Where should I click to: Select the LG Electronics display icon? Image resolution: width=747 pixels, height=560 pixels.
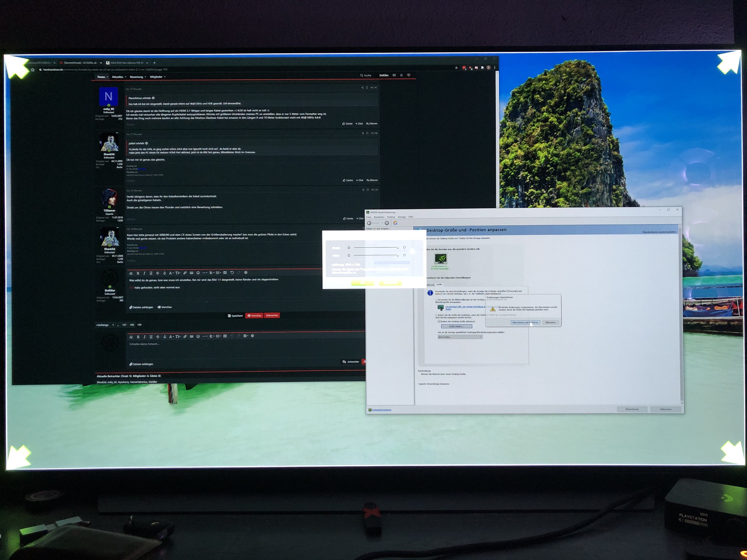(440, 259)
